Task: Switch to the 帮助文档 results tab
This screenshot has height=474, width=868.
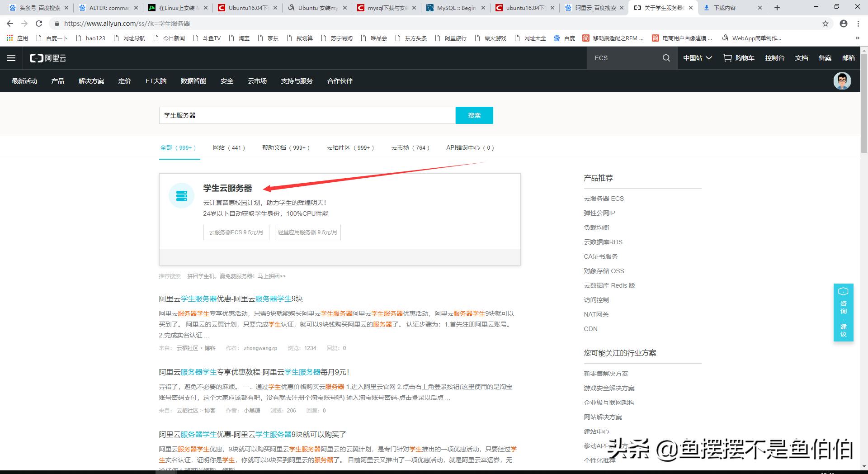Action: coord(285,147)
